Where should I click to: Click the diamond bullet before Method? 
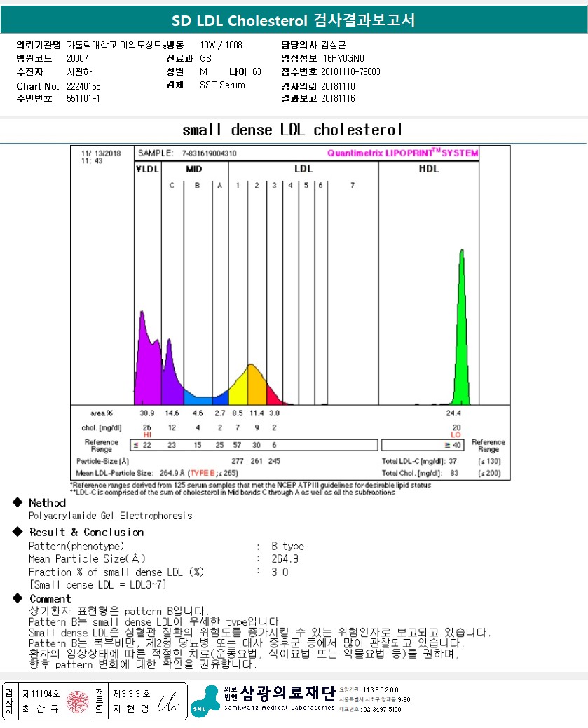pyautogui.click(x=18, y=502)
